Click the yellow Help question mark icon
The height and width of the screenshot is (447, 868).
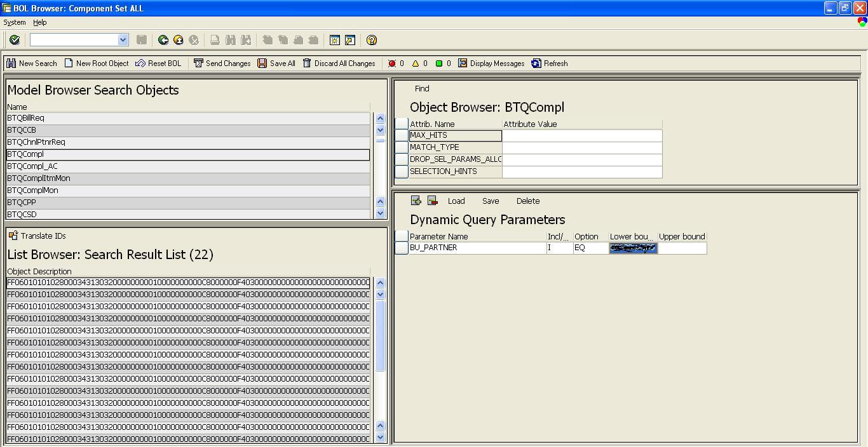pyautogui.click(x=372, y=40)
